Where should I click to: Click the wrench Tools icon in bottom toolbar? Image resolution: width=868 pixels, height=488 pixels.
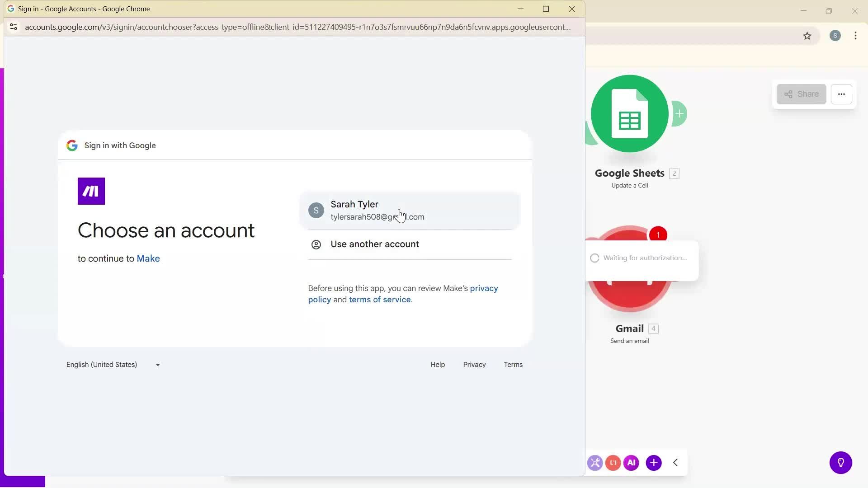(x=595, y=463)
